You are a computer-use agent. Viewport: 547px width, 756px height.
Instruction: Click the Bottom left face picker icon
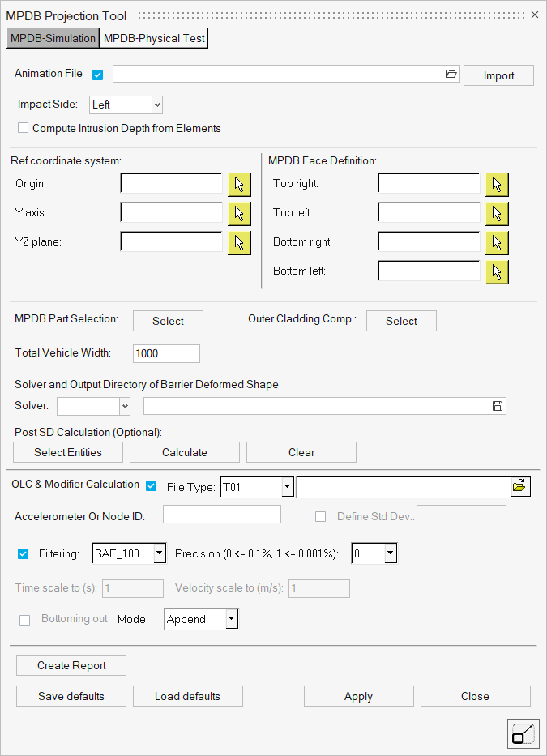(x=497, y=271)
